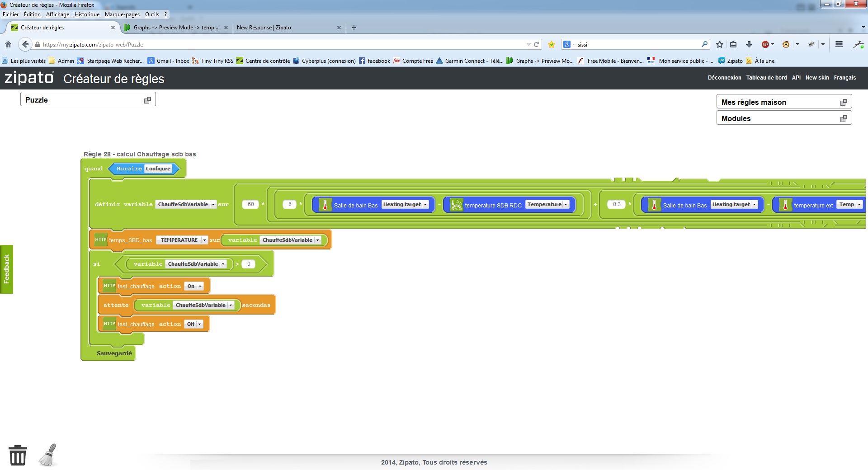Click the Déconnexion link

coord(724,78)
